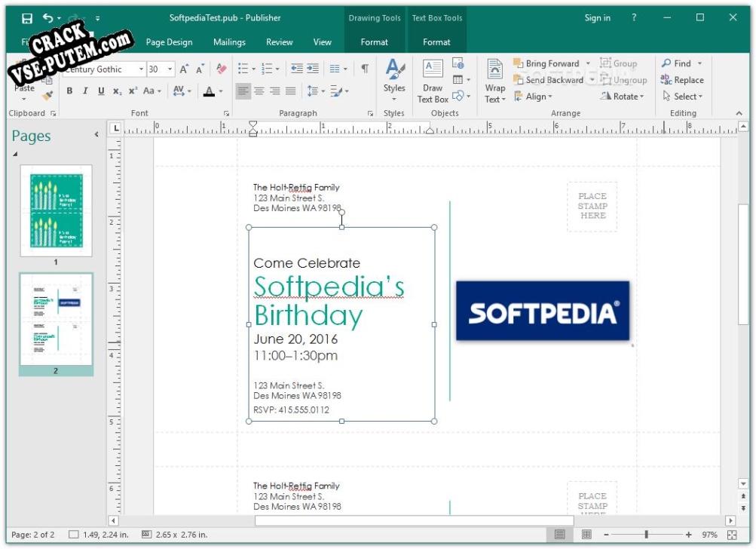756x549 pixels.
Task: Open Select dropdown in Editing group
Action: tap(682, 97)
